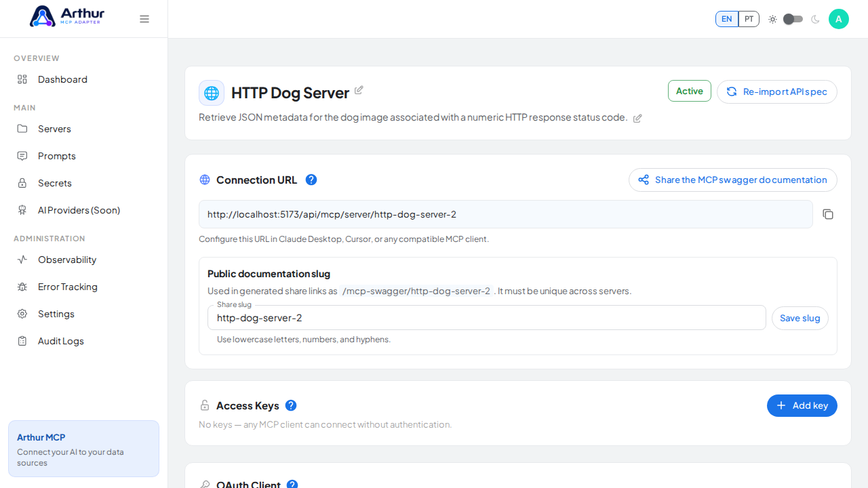868x488 pixels.
Task: Click Add key button
Action: pos(802,405)
